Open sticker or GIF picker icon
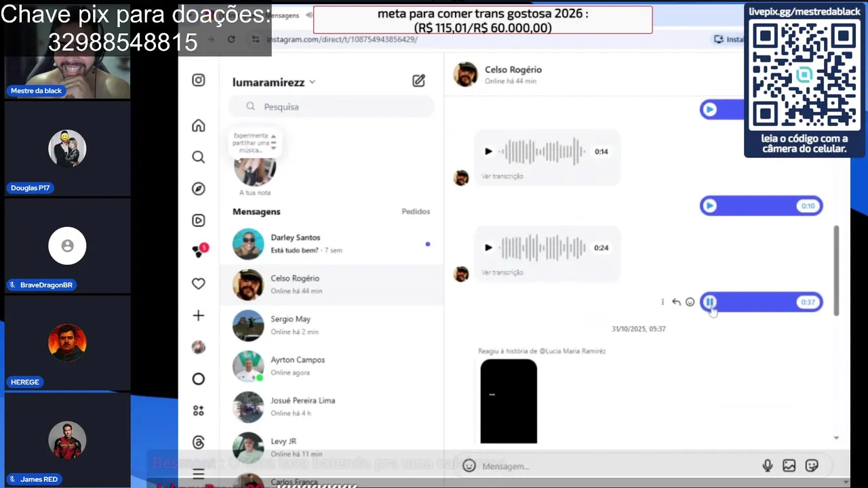The width and height of the screenshot is (868, 488). [812, 466]
